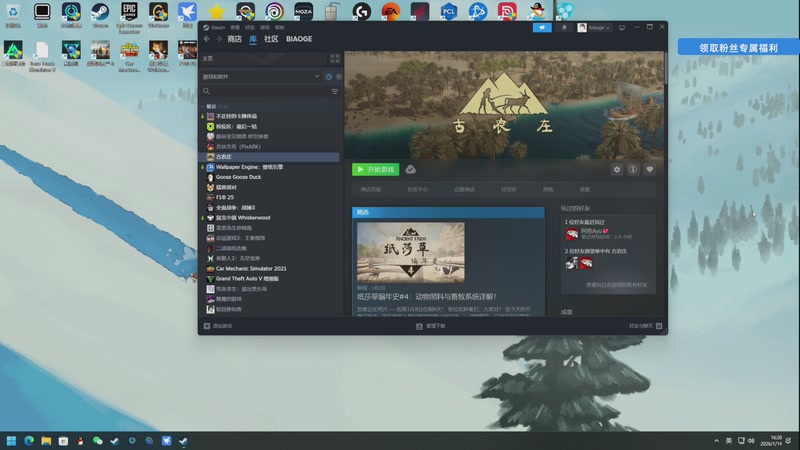Open the PCL launcher desktop icon
Image resolution: width=800 pixels, height=450 pixels.
[448, 11]
